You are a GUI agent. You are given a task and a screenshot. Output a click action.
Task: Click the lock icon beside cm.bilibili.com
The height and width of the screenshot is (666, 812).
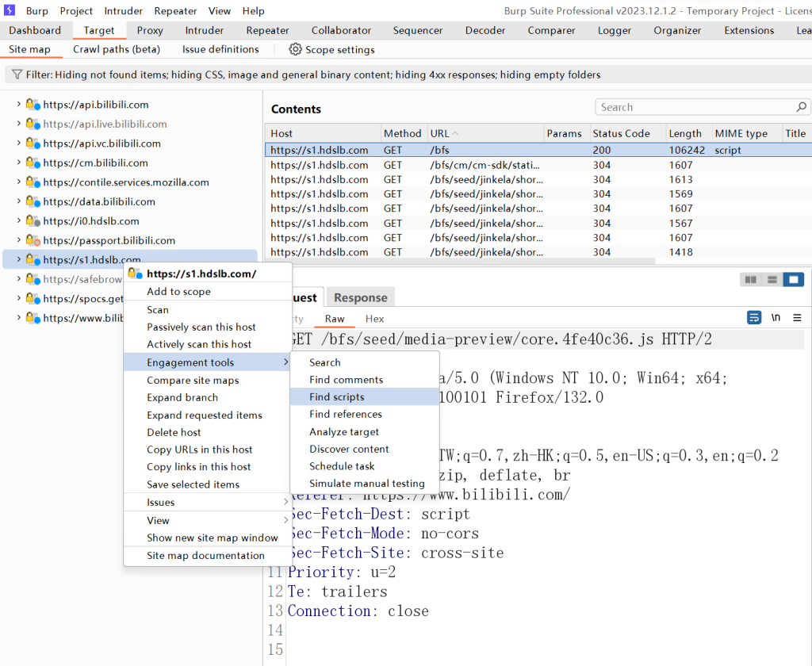click(33, 163)
